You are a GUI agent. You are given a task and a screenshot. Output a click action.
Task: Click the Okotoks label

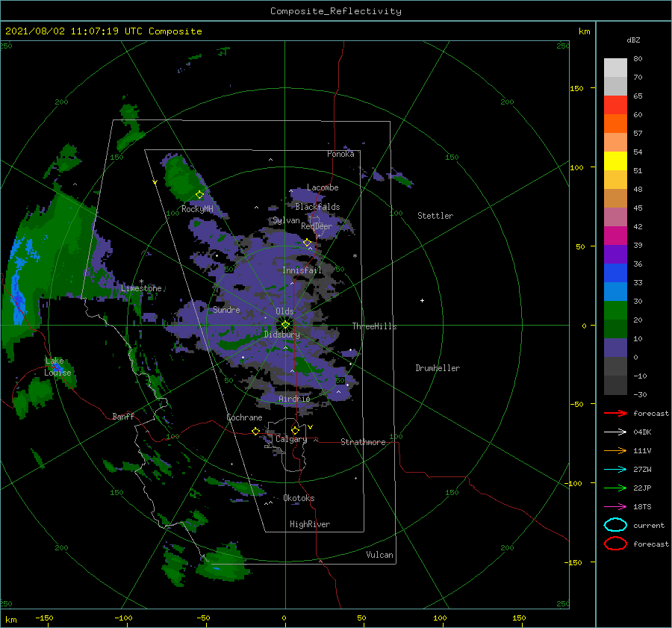pos(299,498)
